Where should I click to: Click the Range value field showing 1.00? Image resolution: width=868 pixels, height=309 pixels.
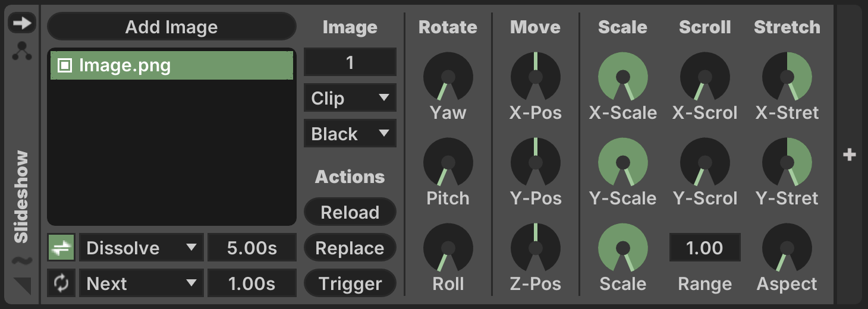(x=705, y=248)
